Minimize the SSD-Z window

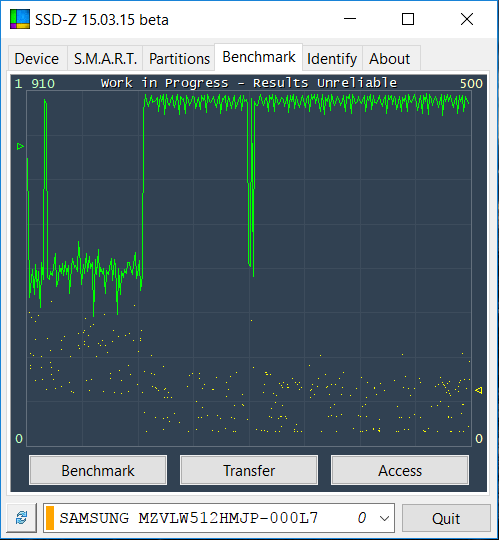click(350, 19)
